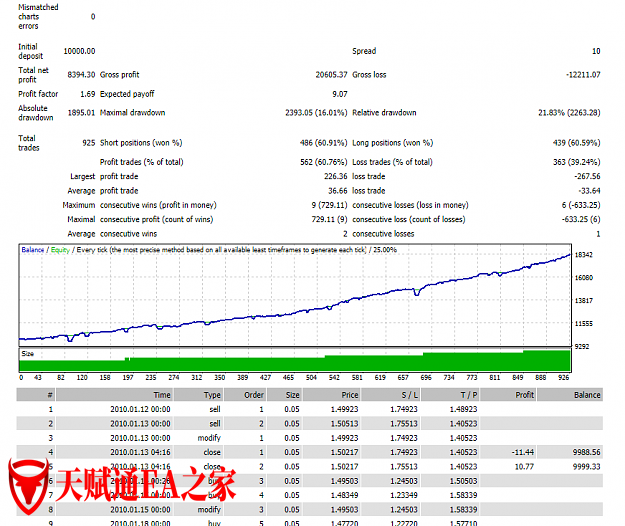Click the Balance column header
The image size is (625, 526).
click(586, 395)
